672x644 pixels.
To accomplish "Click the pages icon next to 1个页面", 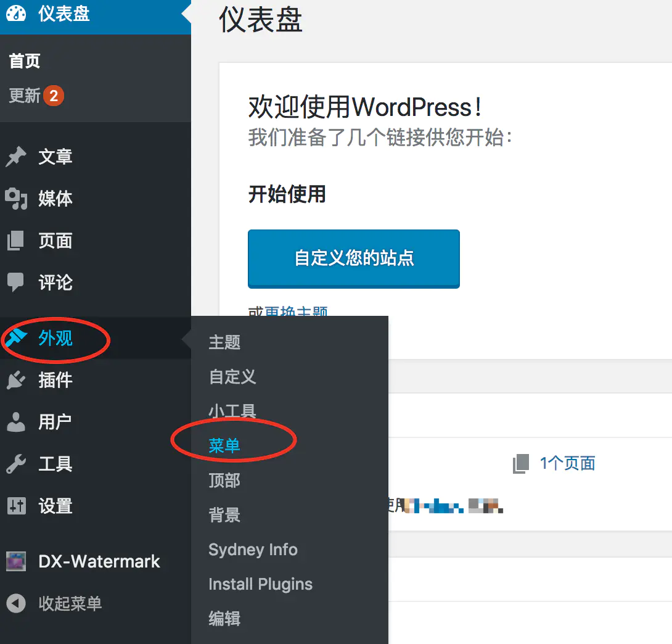I will [521, 463].
